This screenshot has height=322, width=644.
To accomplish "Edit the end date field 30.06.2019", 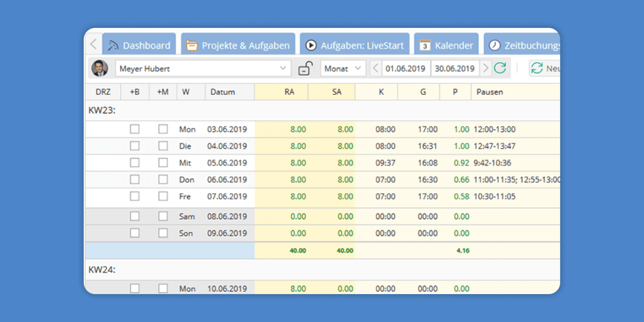I will pyautogui.click(x=455, y=68).
